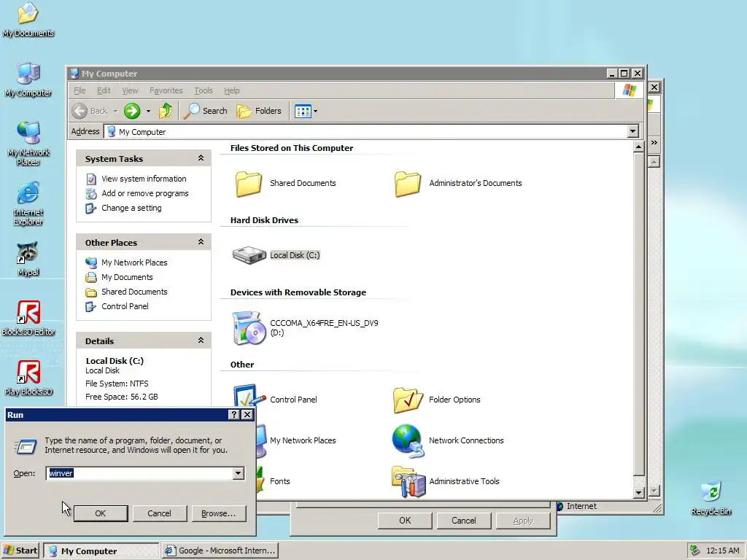Switch to My Computer taskbar button
Viewport: 747px width, 560px height.
(x=101, y=551)
